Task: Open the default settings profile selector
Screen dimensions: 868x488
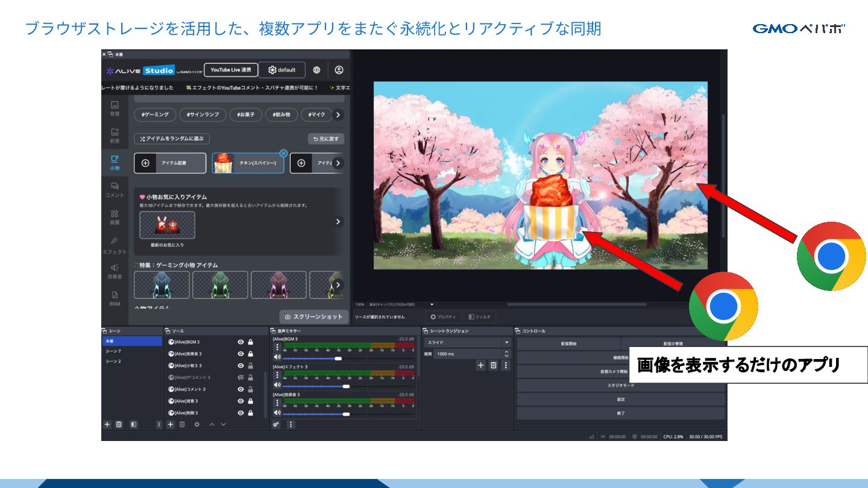Action: tap(282, 70)
